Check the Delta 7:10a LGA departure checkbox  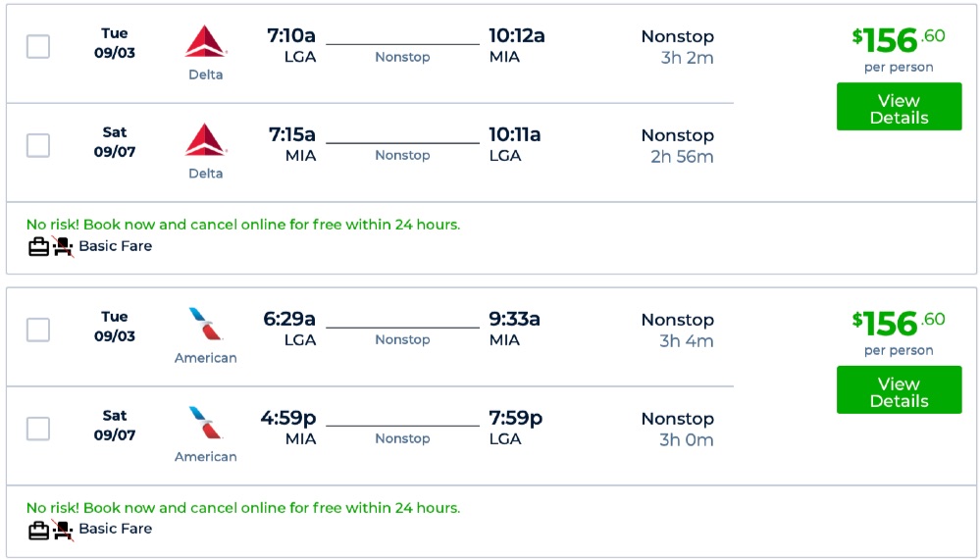[x=38, y=46]
